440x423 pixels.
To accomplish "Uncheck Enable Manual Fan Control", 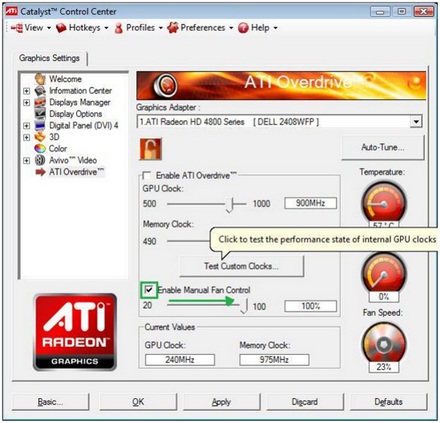I will pos(149,290).
